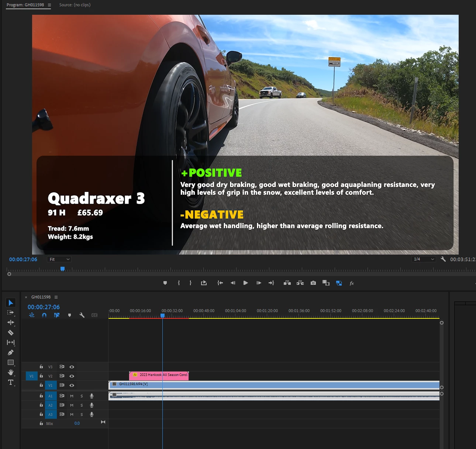Hide track V1 using the eye icon
This screenshot has height=449, width=476.
click(72, 385)
